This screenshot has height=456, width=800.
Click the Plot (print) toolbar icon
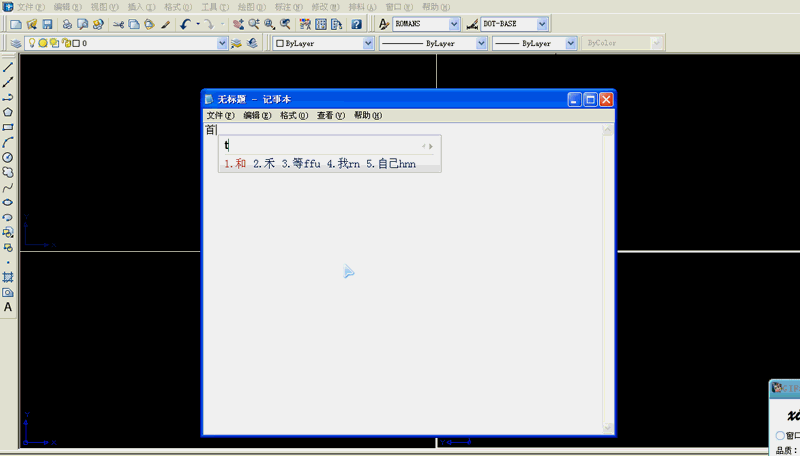pos(67,24)
